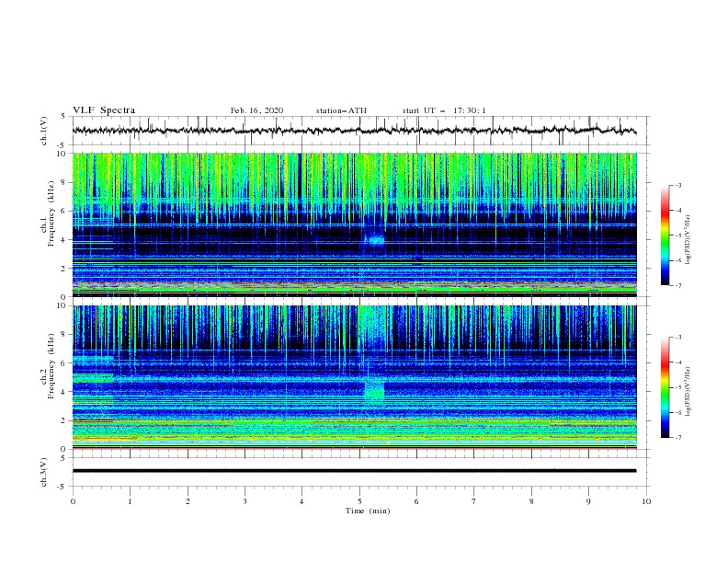Click the time axis tick label '5'
The image size is (728, 563).
point(359,501)
